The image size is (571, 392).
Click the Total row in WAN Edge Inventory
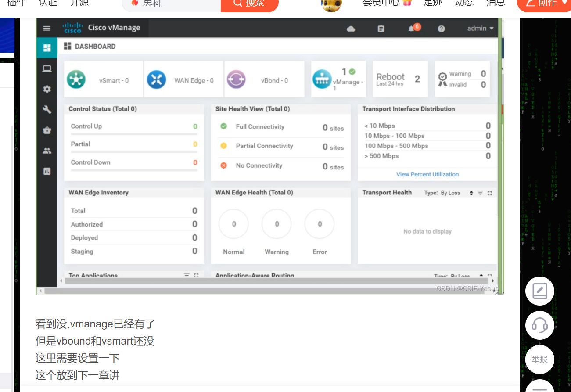click(x=134, y=211)
